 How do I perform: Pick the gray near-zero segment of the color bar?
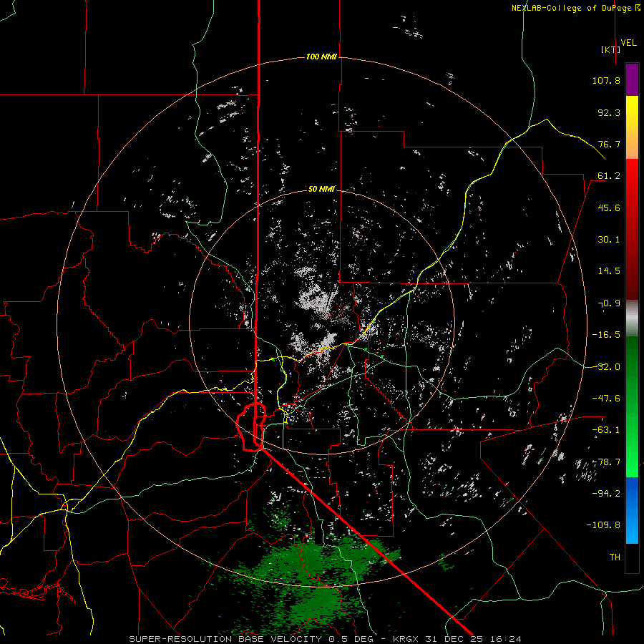[632, 317]
